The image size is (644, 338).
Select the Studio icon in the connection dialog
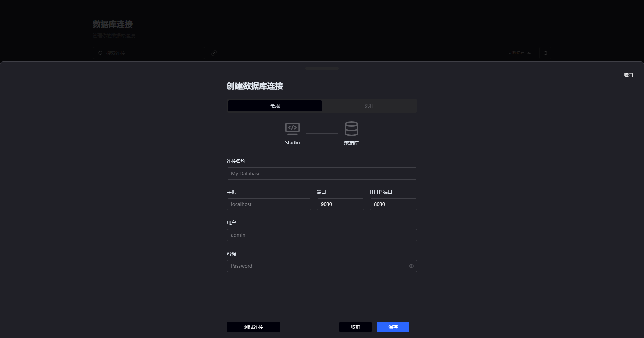pyautogui.click(x=292, y=129)
